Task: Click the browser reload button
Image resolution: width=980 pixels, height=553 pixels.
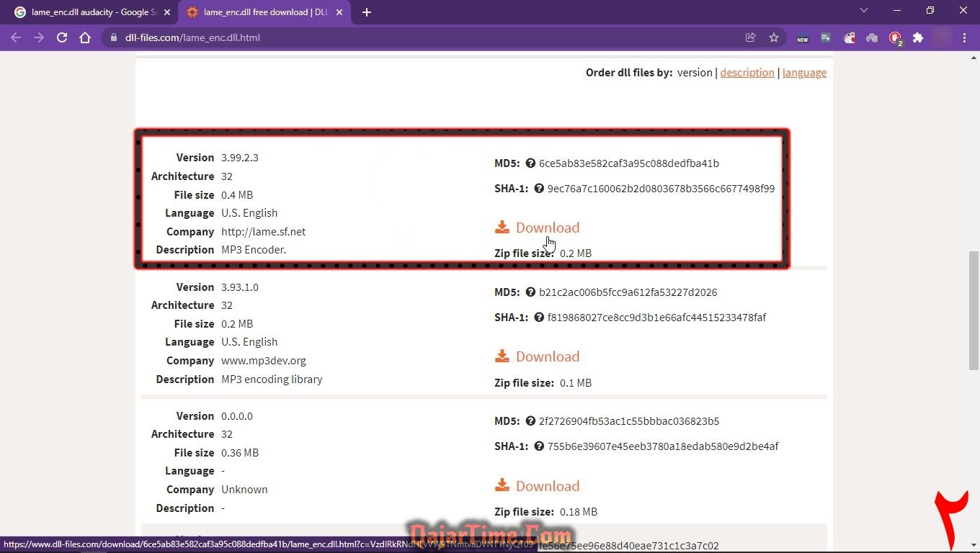Action: 62,37
